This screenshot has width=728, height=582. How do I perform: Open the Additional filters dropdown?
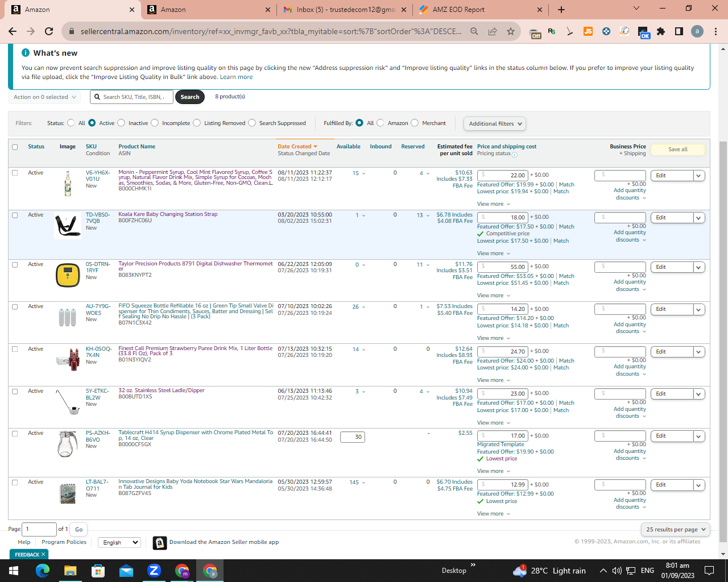pyautogui.click(x=495, y=123)
